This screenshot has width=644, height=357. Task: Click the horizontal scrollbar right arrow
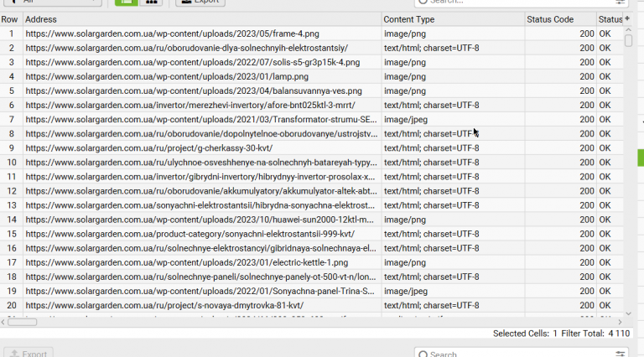coord(620,322)
